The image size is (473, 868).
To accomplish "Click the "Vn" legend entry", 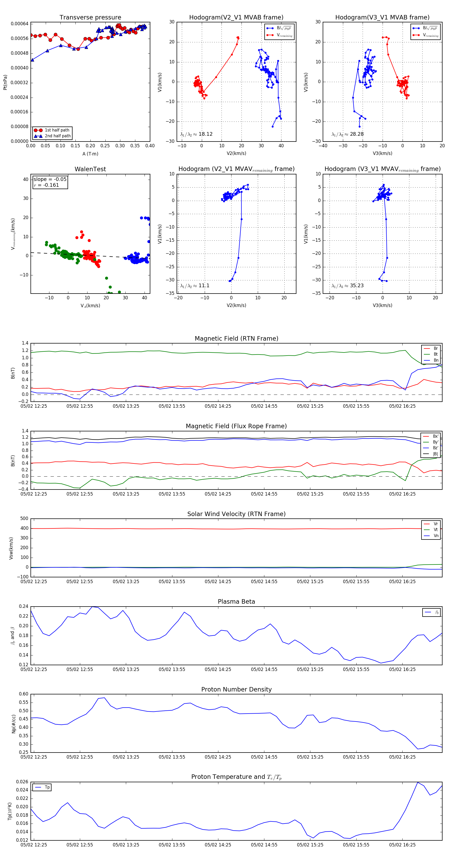I will [431, 536].
